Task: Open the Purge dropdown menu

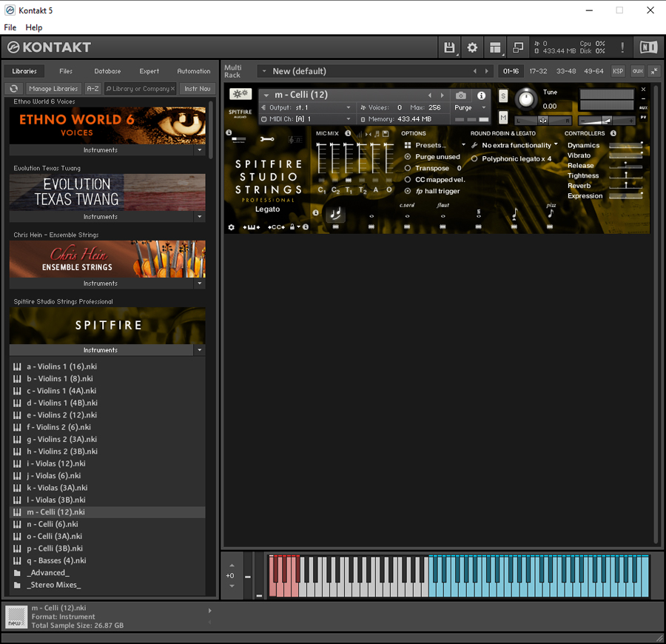Action: point(469,108)
